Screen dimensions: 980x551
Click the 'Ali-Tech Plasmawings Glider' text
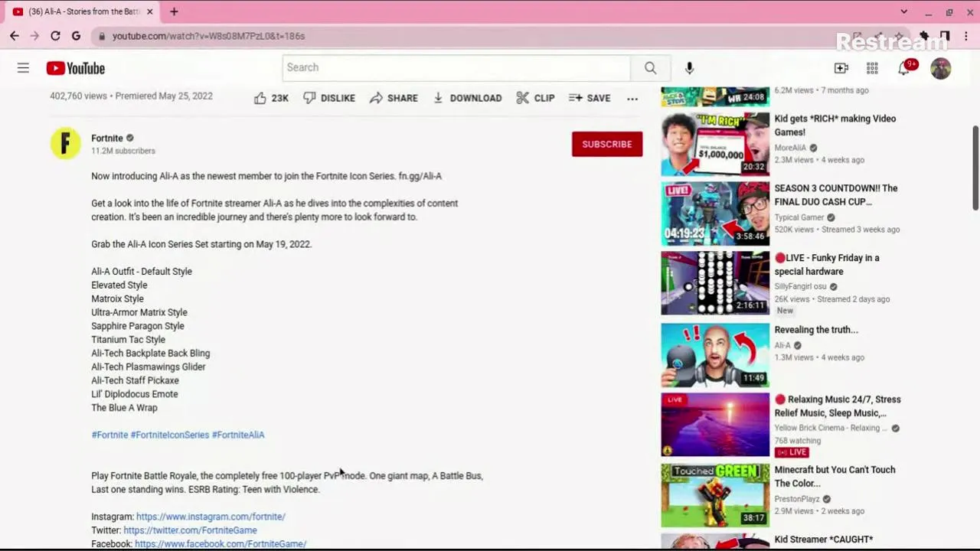[149, 367]
